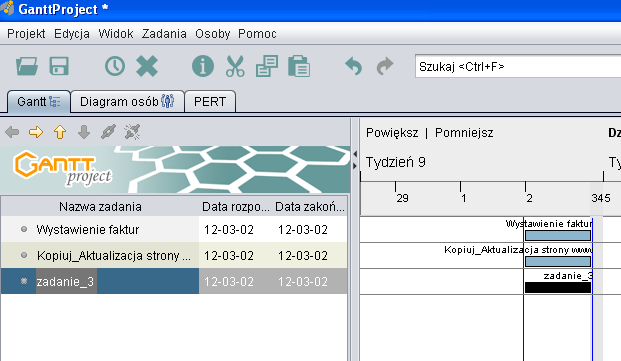Open the Edycja menu
The width and height of the screenshot is (621, 361).
tap(72, 34)
